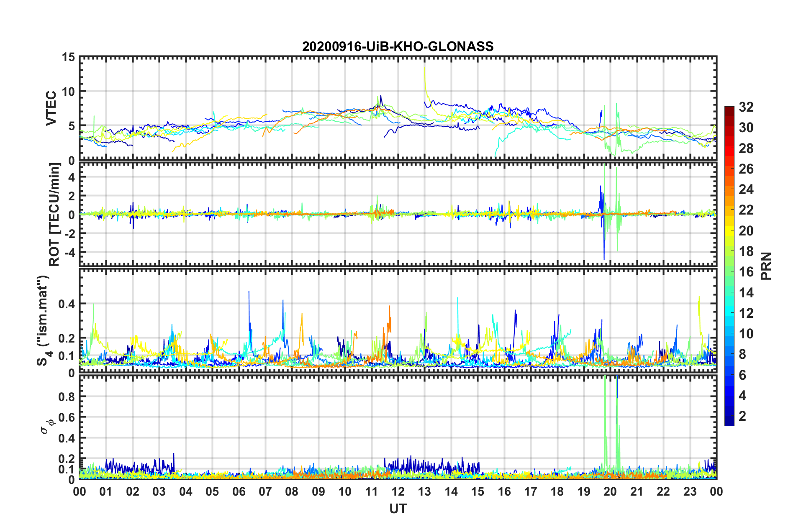The width and height of the screenshot is (796, 532).
Task: Click UT axis tick 17
Action: [531, 492]
